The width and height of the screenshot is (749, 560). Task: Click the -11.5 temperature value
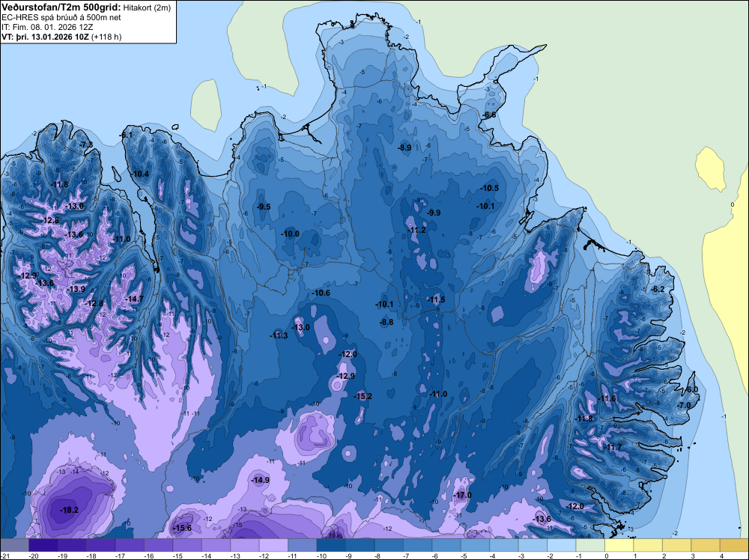[x=436, y=299]
